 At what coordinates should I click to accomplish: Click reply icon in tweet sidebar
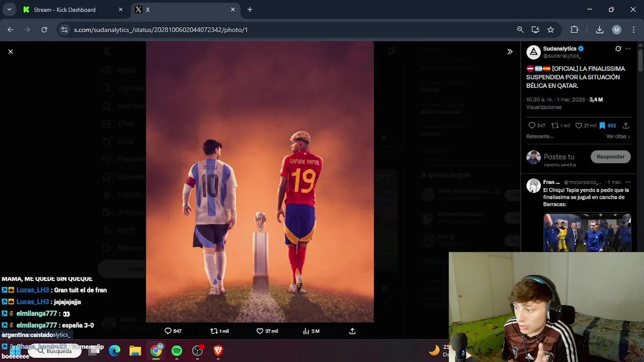point(532,126)
